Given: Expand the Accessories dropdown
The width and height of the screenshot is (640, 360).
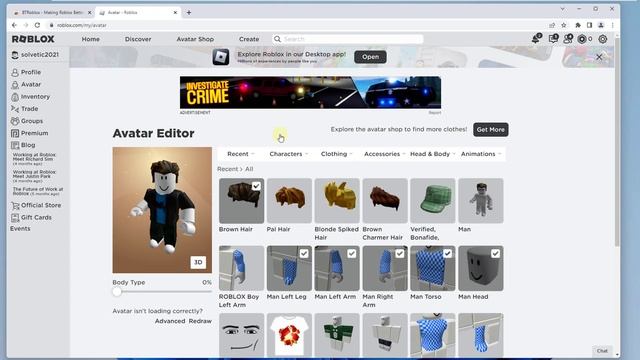Looking at the screenshot, I should click(384, 154).
